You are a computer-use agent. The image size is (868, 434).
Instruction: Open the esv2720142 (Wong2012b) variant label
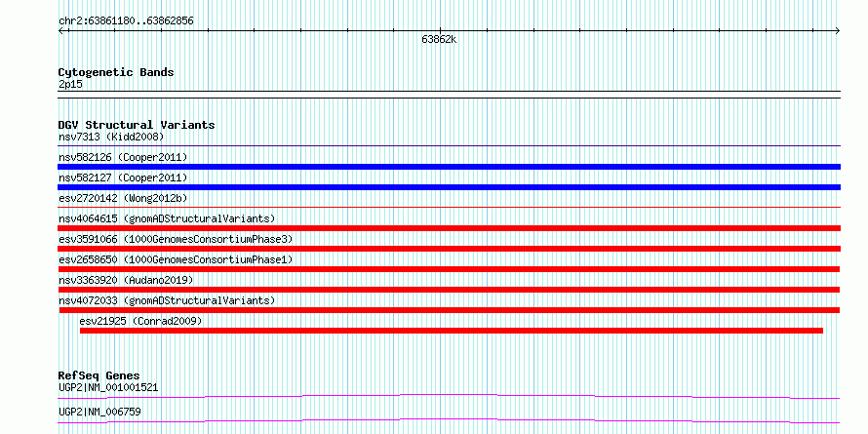125,198
